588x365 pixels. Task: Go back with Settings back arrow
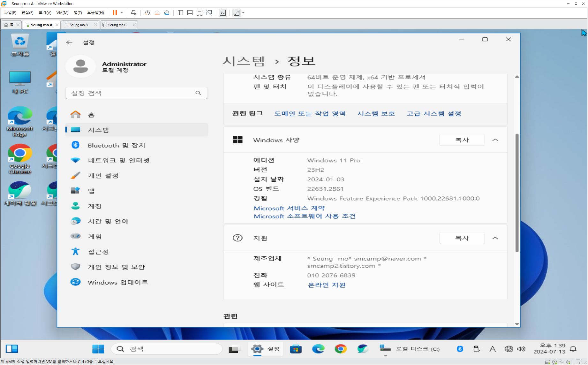[x=69, y=42]
